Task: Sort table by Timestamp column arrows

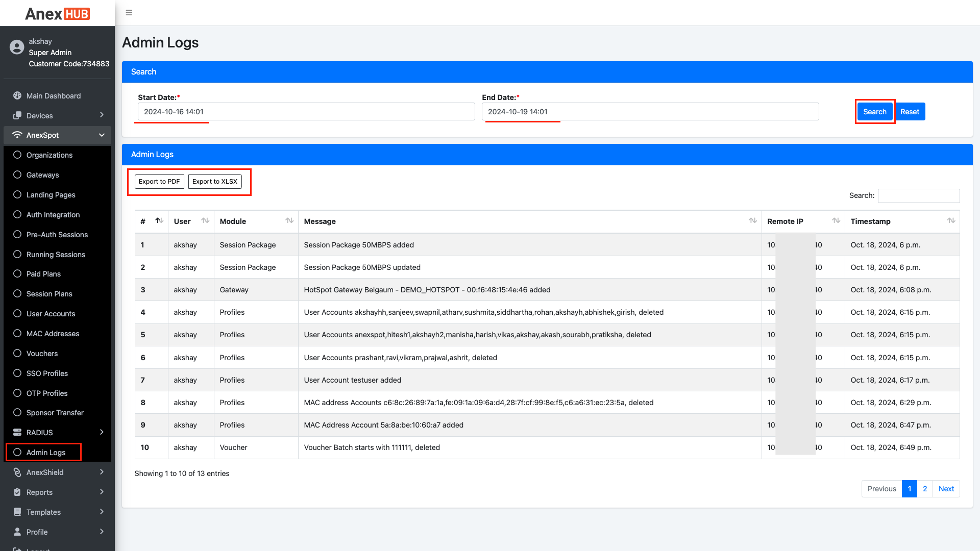Action: click(x=951, y=221)
